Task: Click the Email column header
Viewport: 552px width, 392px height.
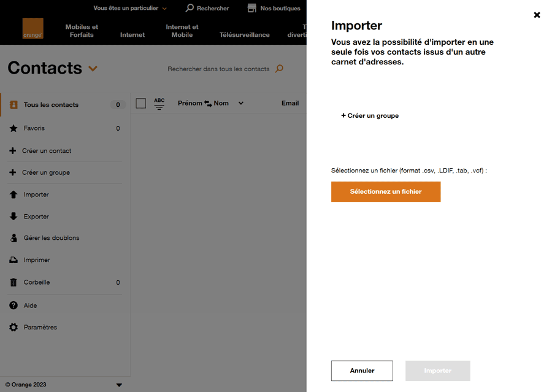Action: (x=290, y=103)
